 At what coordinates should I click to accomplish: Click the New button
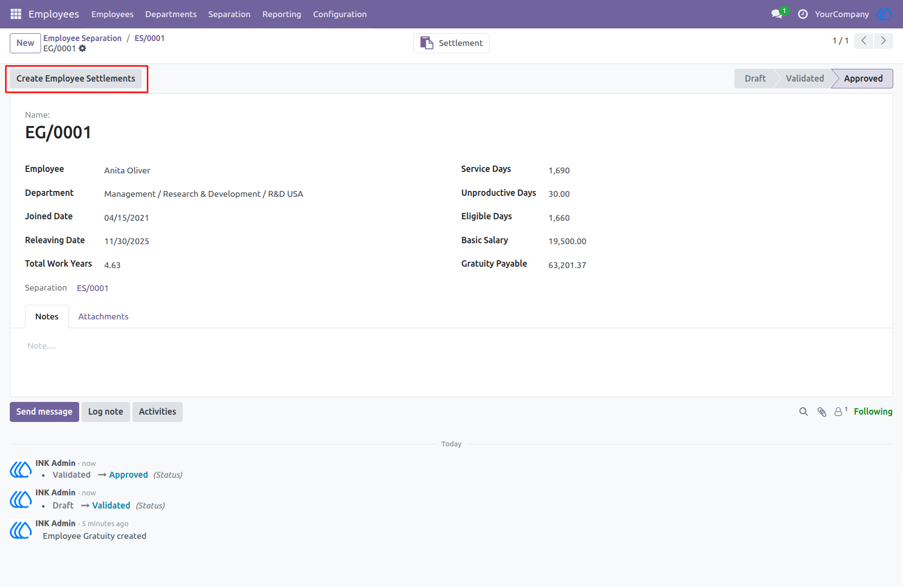[x=25, y=43]
